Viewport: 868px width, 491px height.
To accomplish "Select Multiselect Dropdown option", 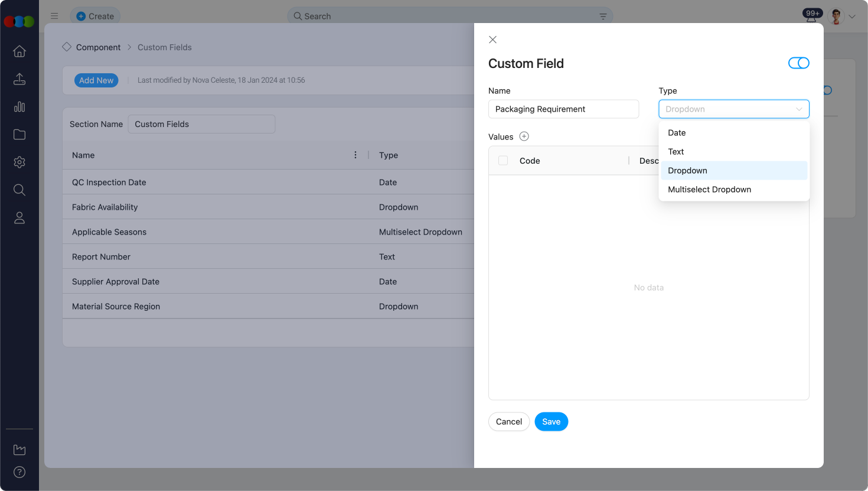I will [709, 190].
